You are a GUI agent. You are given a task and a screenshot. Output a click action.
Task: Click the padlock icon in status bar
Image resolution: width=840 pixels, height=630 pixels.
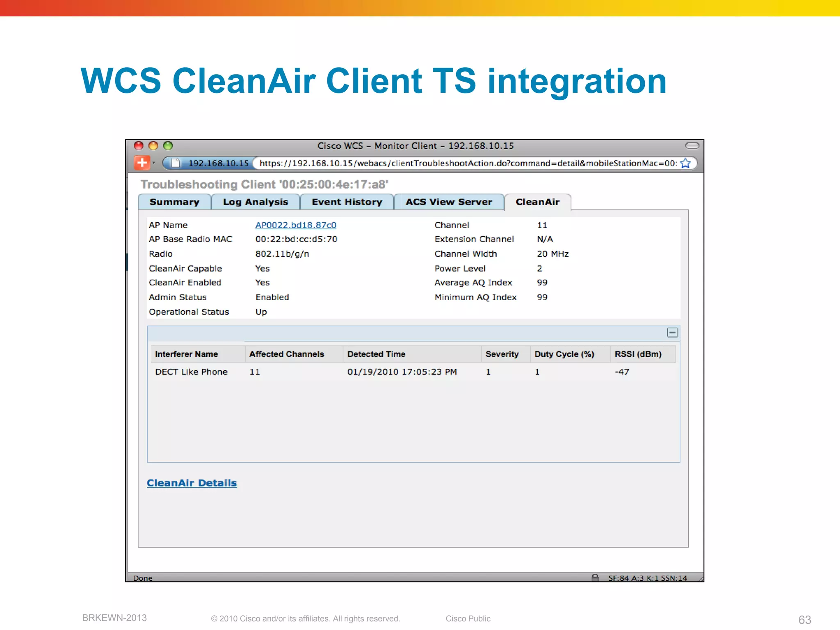tap(595, 577)
